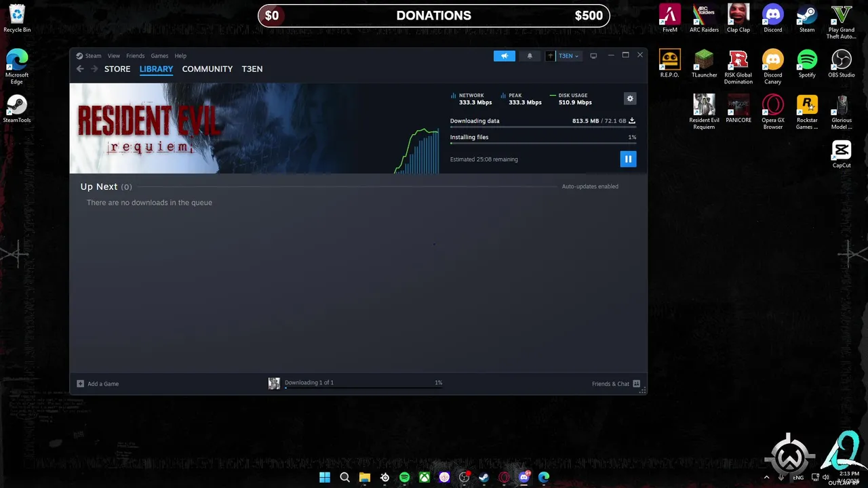Open Play Grand Theft Auto desktop icon
The width and height of the screenshot is (868, 488).
tap(842, 22)
